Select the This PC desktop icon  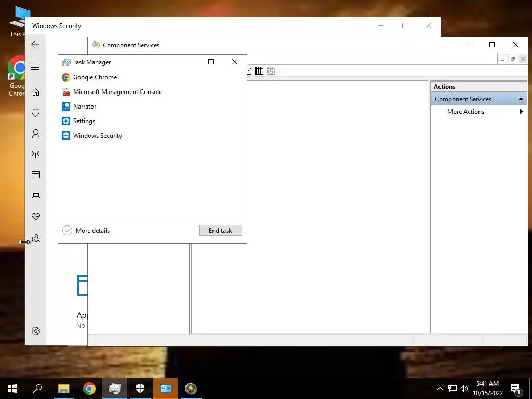point(17,21)
